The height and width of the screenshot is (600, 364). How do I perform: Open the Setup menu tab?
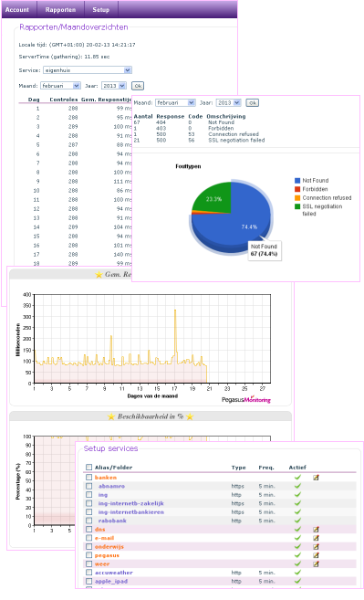click(101, 9)
